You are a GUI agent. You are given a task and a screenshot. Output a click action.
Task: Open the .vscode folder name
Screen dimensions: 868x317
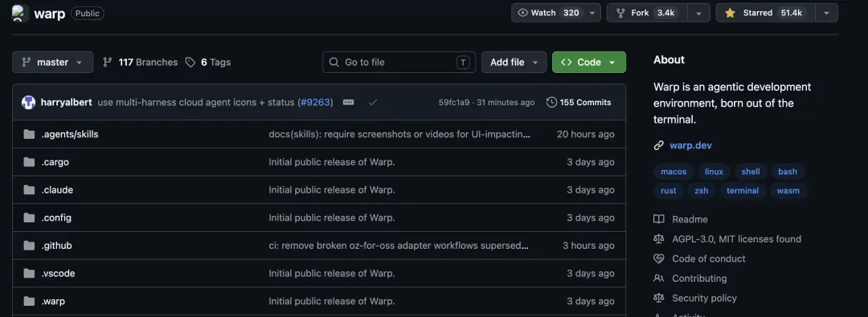[58, 274]
